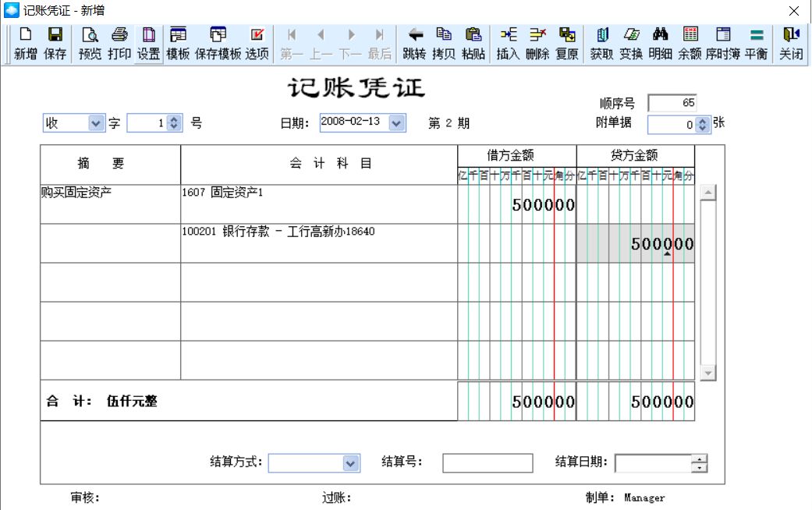
Task: Go to 上一 previous voucher
Action: coord(321,44)
